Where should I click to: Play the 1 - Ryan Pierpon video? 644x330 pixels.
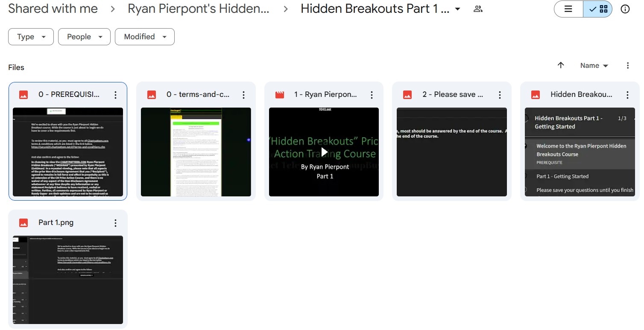324,152
